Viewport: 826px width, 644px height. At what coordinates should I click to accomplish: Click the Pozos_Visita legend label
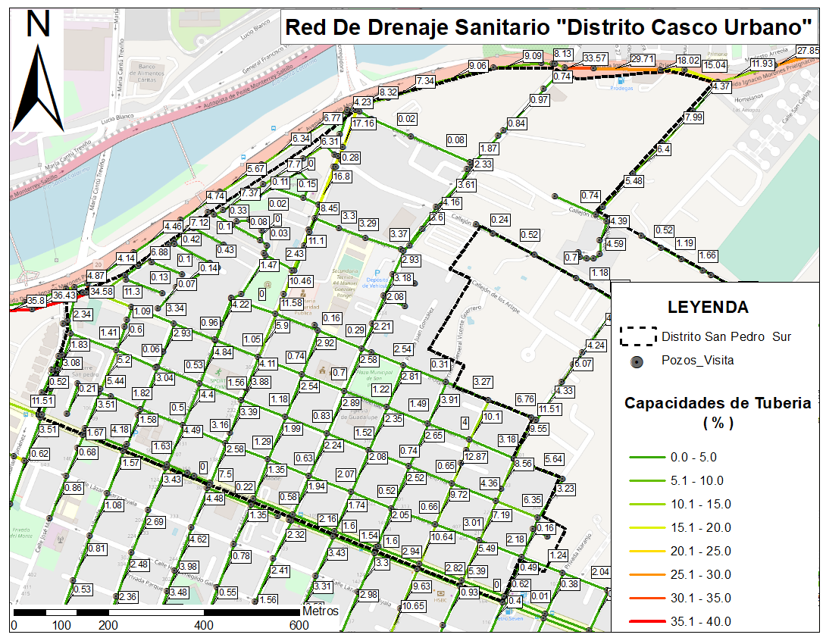point(697,361)
